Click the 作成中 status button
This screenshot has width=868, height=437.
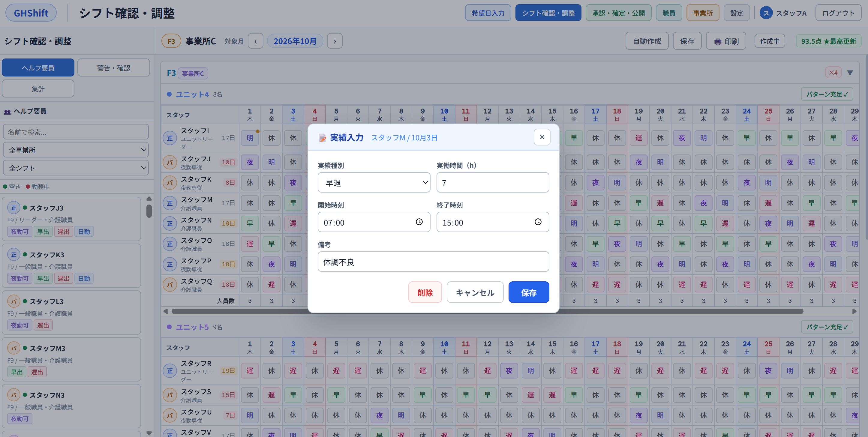[770, 41]
